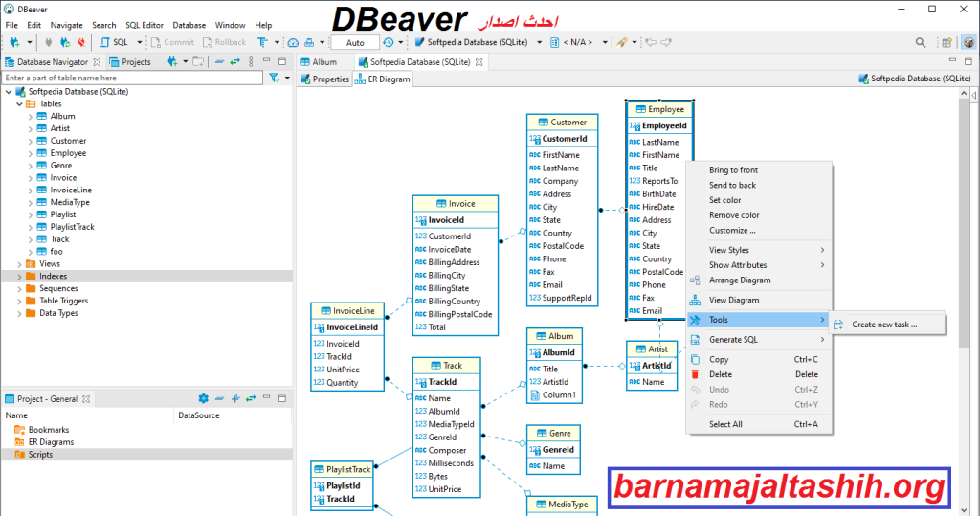Open the ER Diagrams project folder
This screenshot has width=980, height=516.
(x=51, y=442)
